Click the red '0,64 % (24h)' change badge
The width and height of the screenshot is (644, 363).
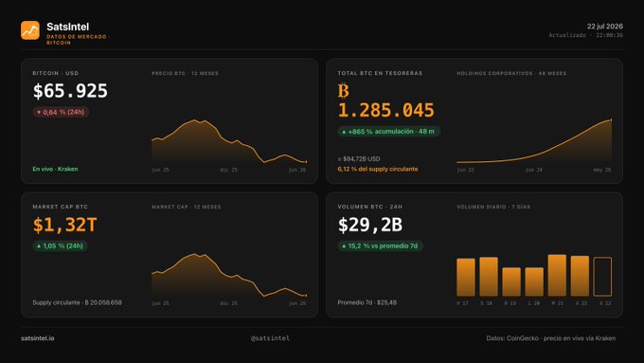[x=61, y=112]
